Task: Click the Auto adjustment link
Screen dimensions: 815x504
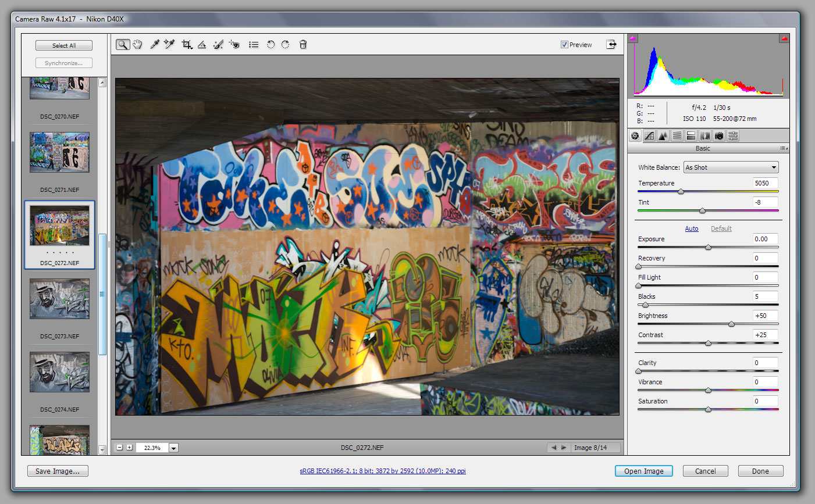Action: pyautogui.click(x=692, y=228)
